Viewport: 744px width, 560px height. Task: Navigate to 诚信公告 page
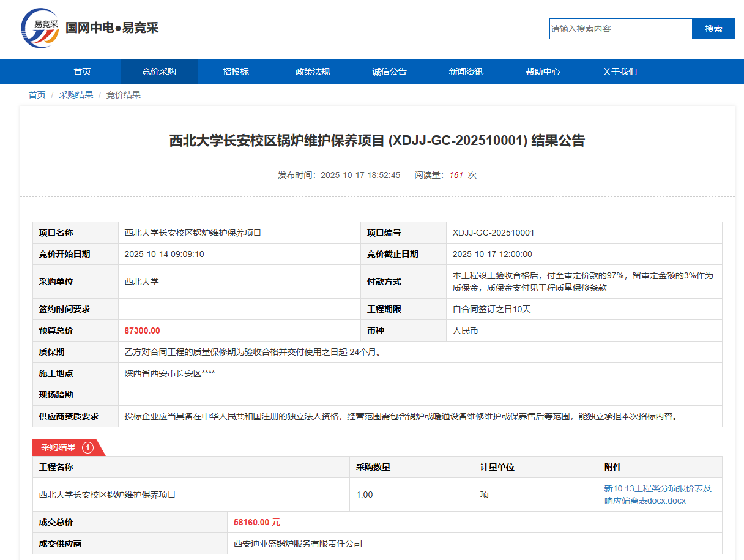[389, 72]
